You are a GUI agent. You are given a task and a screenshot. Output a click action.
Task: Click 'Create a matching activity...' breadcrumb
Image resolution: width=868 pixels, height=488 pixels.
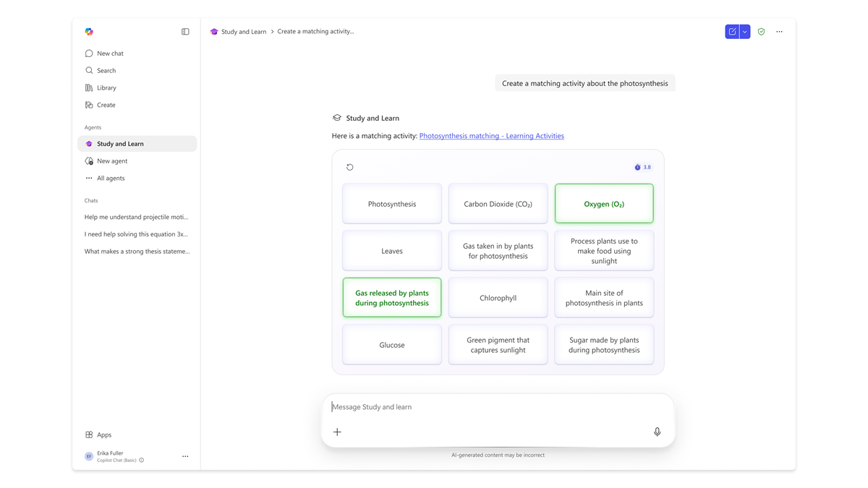[315, 32]
